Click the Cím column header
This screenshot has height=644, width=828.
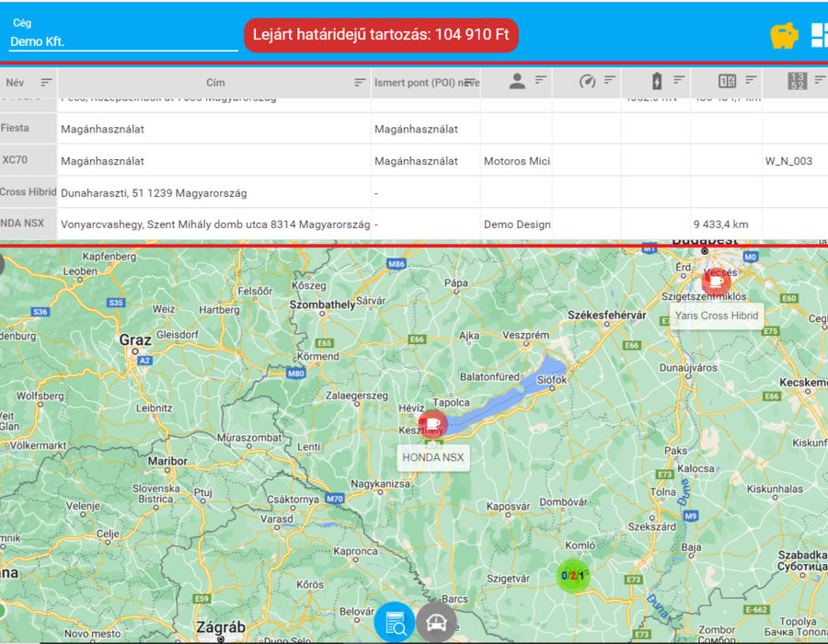pyautogui.click(x=214, y=83)
